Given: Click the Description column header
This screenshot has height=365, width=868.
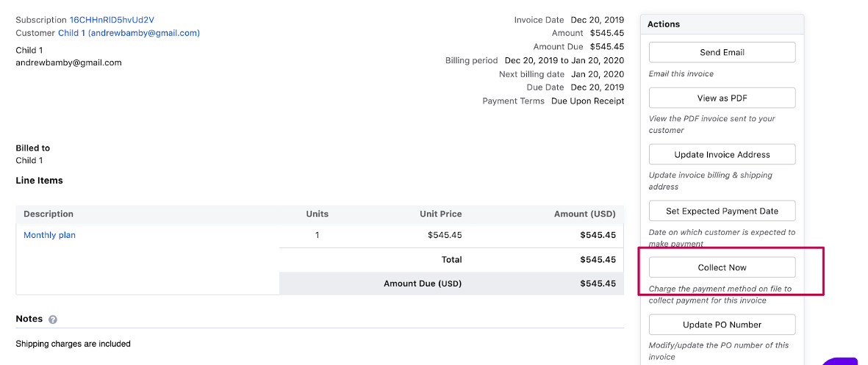Looking at the screenshot, I should (49, 214).
